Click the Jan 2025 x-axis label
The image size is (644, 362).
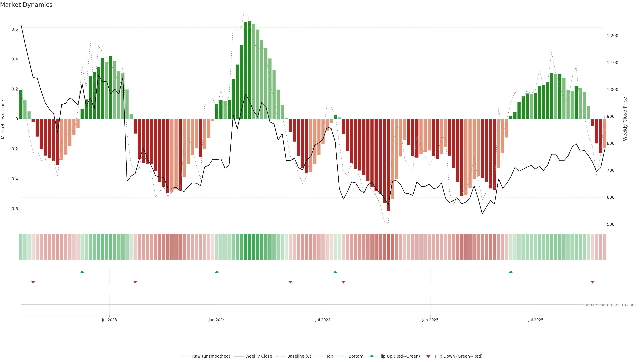(x=430, y=320)
